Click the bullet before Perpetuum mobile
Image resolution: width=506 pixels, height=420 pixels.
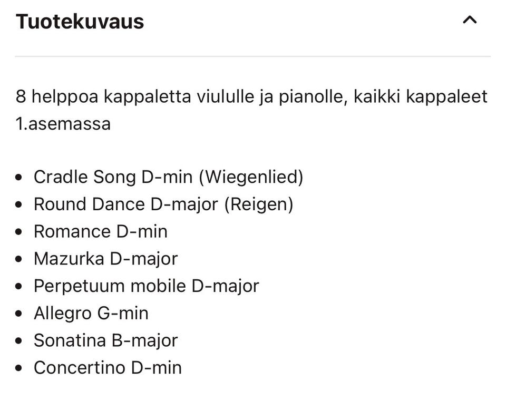tap(20, 287)
